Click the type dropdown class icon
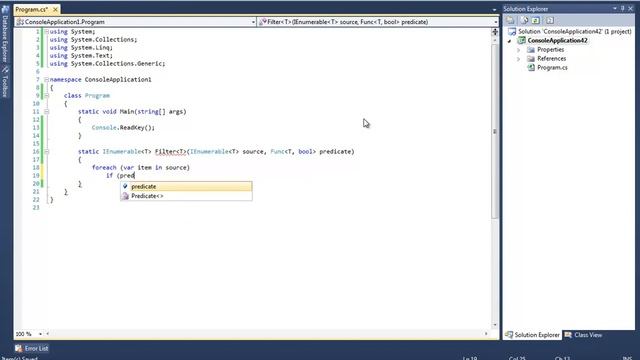 pos(20,22)
